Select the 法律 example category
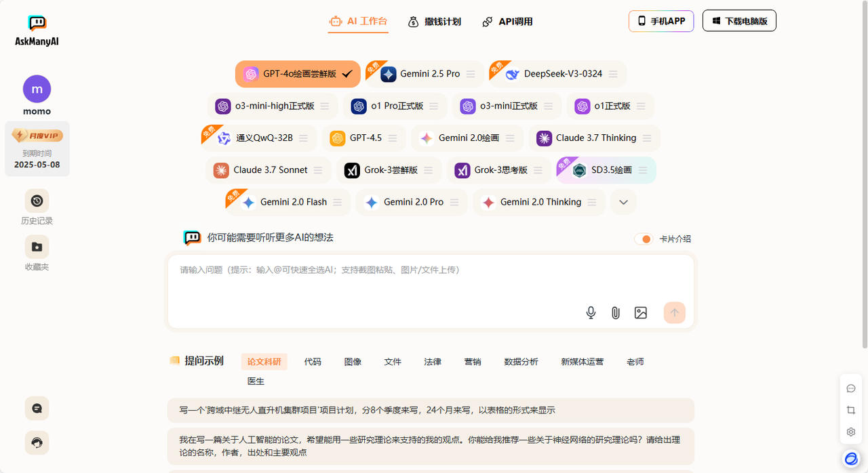Image resolution: width=868 pixels, height=473 pixels. click(433, 362)
